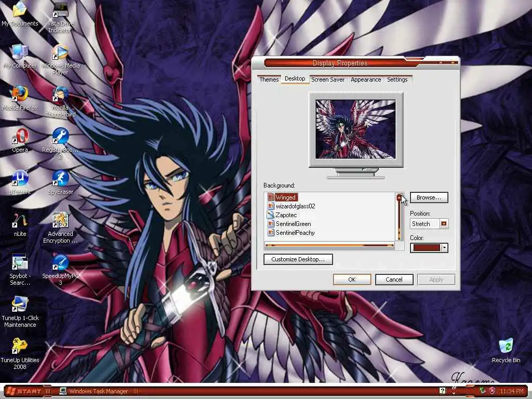Open the Position Stretch dropdown
The width and height of the screenshot is (532, 399).
pyautogui.click(x=429, y=224)
